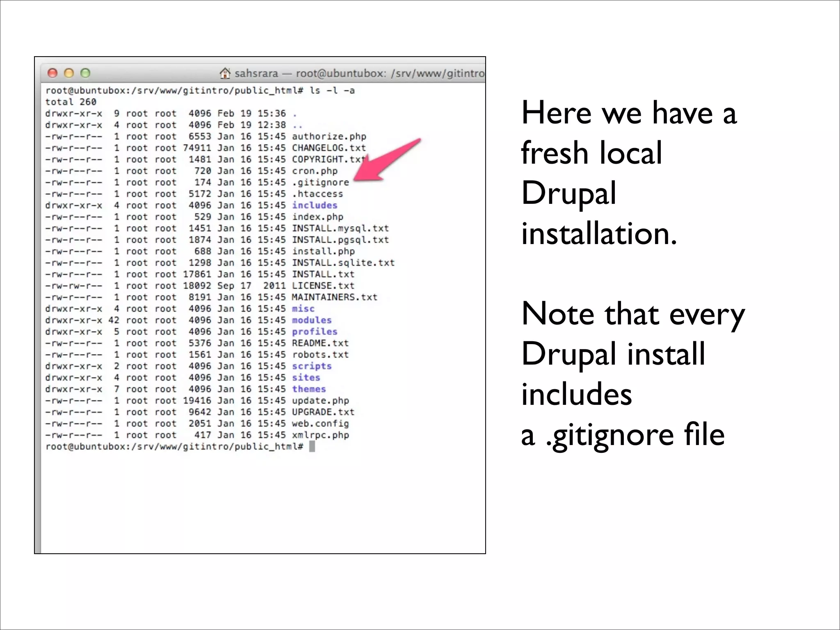Click the 'Sep 17 2011' date of LICENSE.txt

[251, 285]
